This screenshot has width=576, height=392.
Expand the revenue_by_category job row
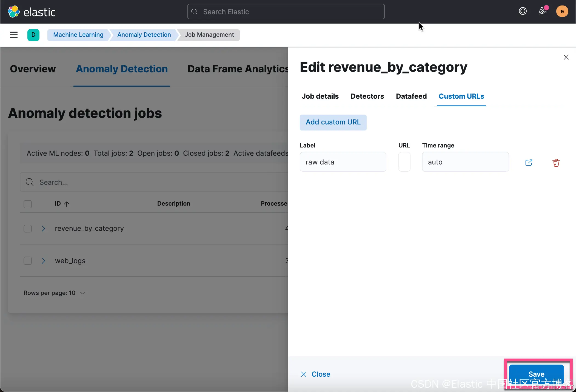(x=43, y=228)
